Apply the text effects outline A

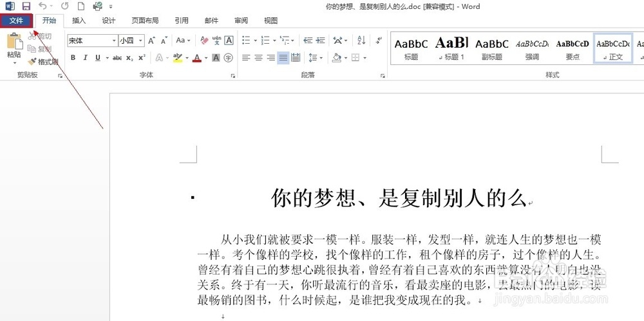point(159,58)
